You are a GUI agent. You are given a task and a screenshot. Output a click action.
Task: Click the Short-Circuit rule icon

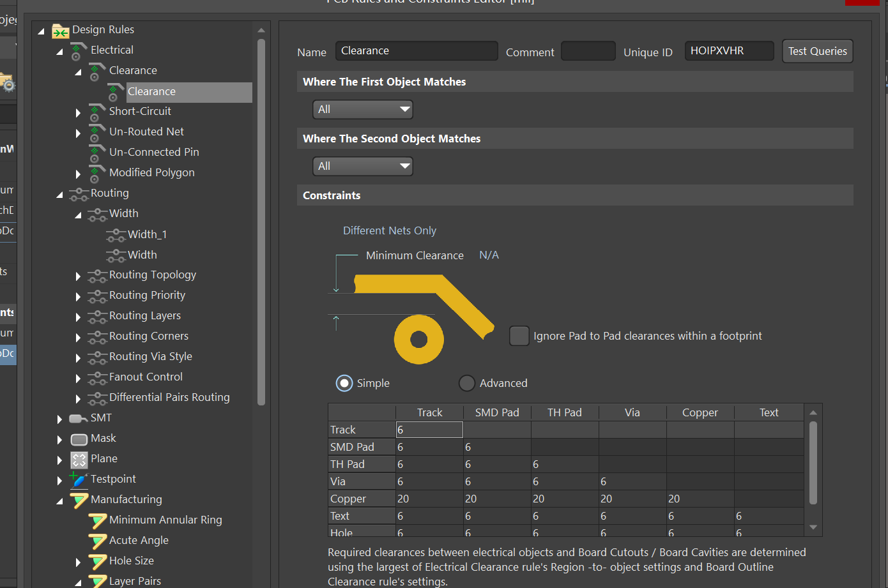pyautogui.click(x=96, y=112)
